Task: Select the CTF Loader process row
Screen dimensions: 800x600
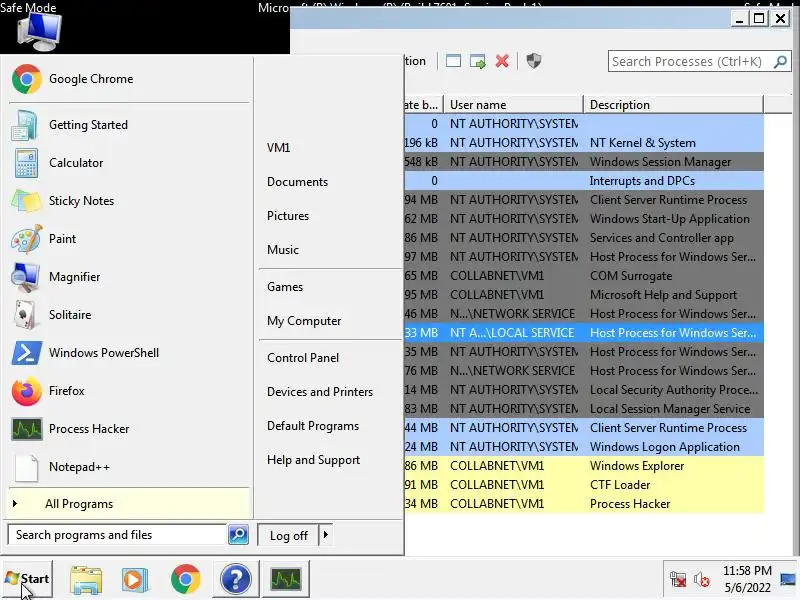Action: (x=584, y=485)
